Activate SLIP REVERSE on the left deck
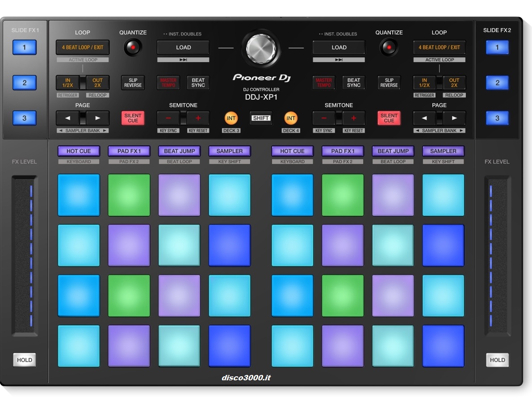This screenshot has width=532, height=400. pyautogui.click(x=133, y=83)
